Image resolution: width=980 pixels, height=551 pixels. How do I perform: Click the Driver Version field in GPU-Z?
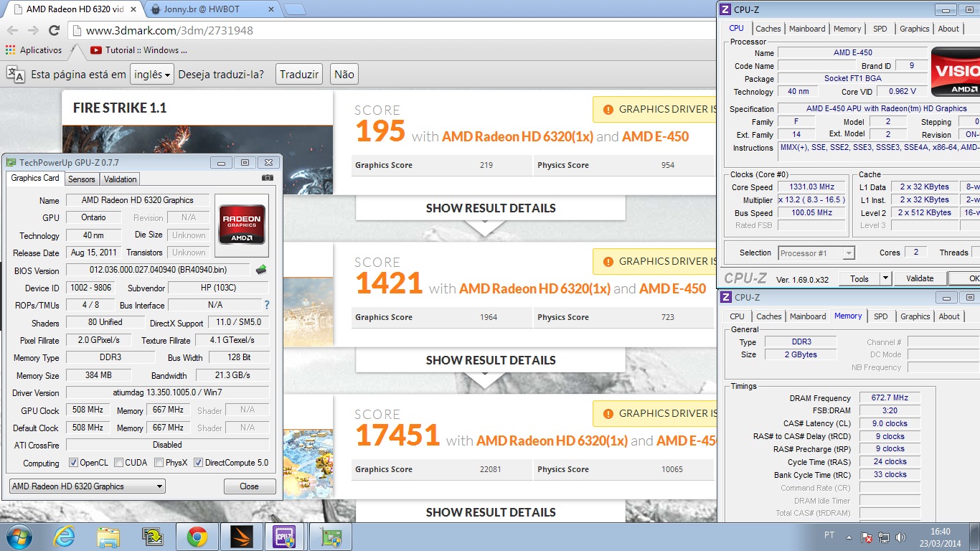point(168,393)
